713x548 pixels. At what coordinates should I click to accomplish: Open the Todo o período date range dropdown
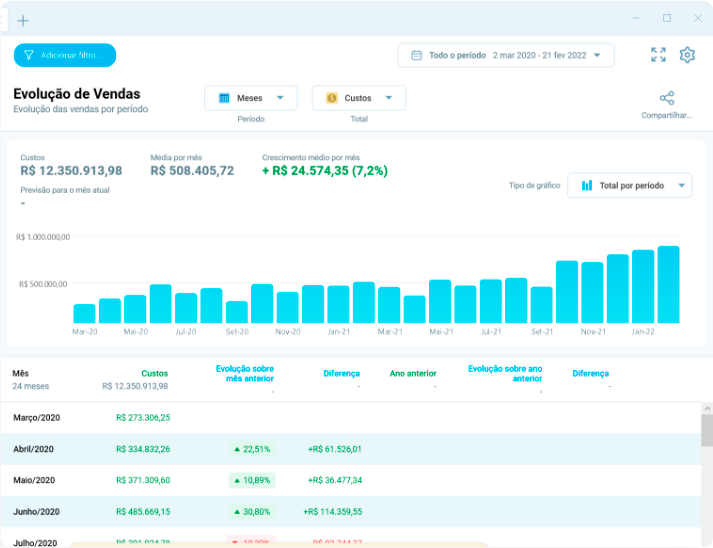506,55
